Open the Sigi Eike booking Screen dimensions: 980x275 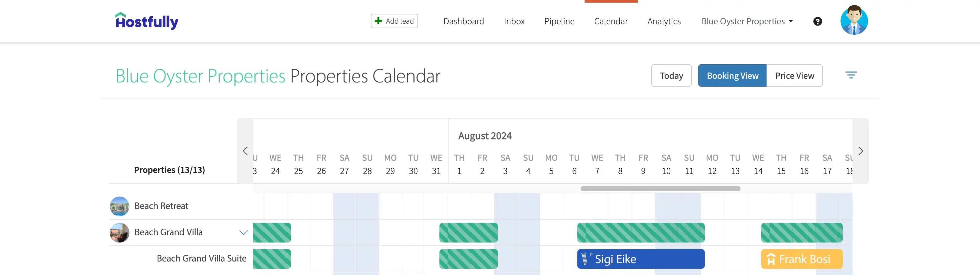click(641, 259)
